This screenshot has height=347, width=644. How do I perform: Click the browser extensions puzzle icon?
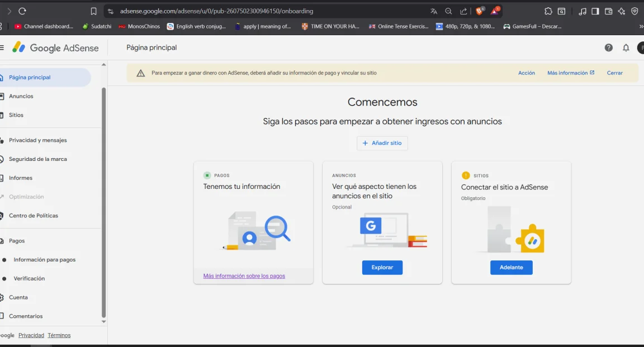coord(548,11)
